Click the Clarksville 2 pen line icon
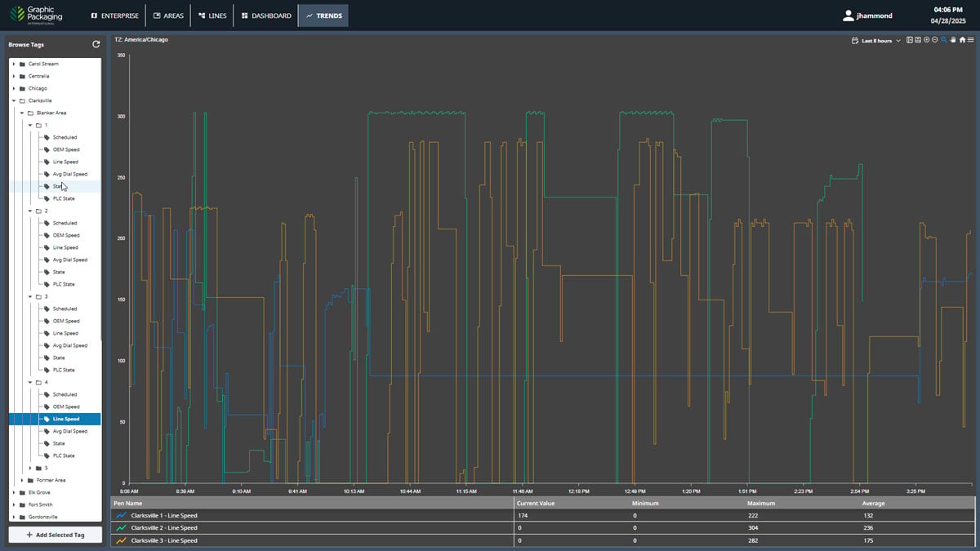The width and height of the screenshot is (980, 551). pos(122,528)
